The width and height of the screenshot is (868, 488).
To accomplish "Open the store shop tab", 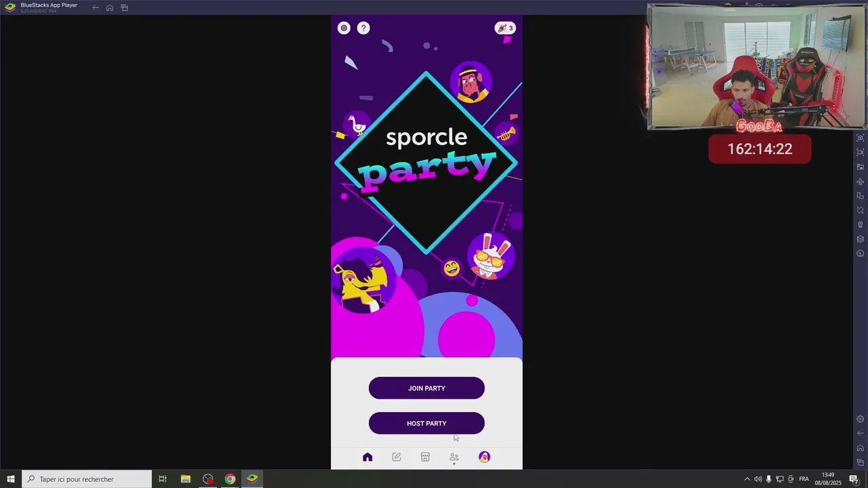I will pyautogui.click(x=425, y=457).
